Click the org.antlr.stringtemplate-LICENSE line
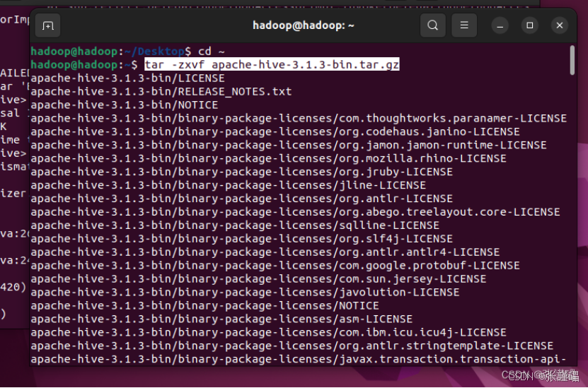The height and width of the screenshot is (388, 588). point(292,346)
